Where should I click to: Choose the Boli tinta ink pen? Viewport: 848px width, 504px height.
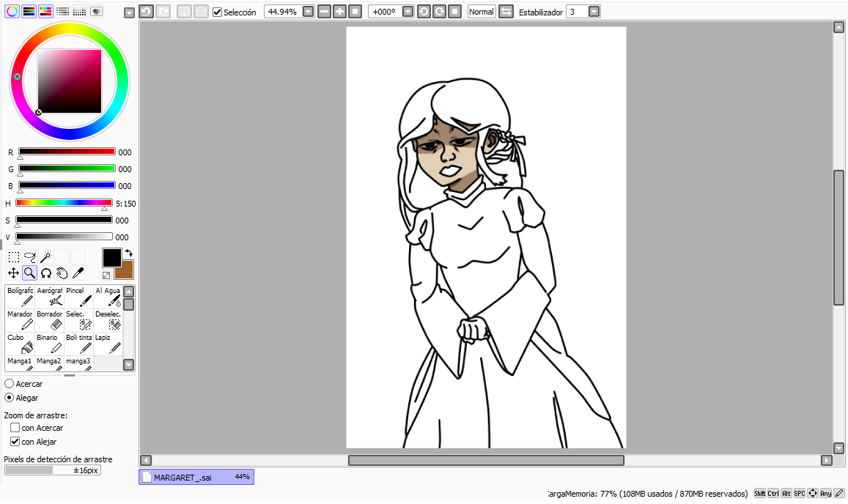pyautogui.click(x=79, y=344)
